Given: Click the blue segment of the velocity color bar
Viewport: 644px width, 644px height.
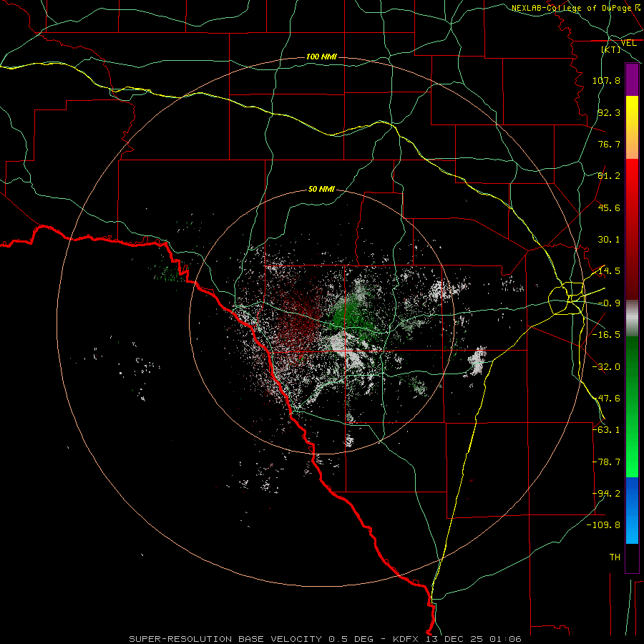Looking at the screenshot, I should click(x=632, y=510).
